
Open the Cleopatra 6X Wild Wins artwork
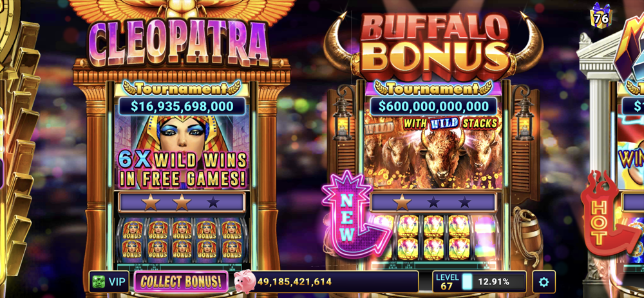pyautogui.click(x=182, y=152)
